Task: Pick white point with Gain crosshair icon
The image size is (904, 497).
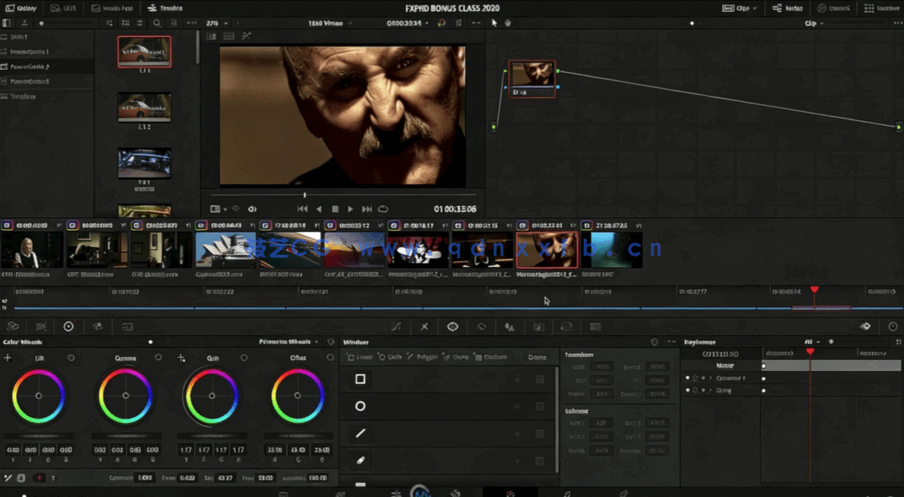Action: [x=181, y=358]
